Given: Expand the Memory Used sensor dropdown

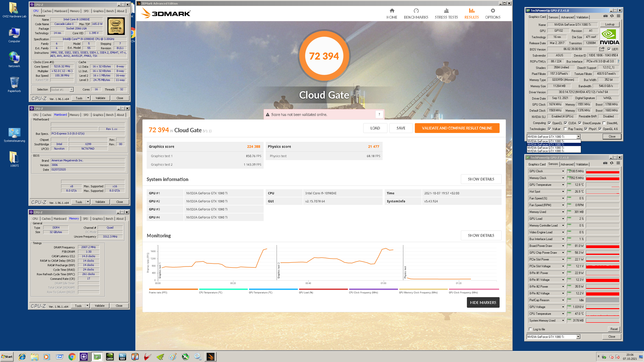Looking at the screenshot, I should pyautogui.click(x=563, y=212).
